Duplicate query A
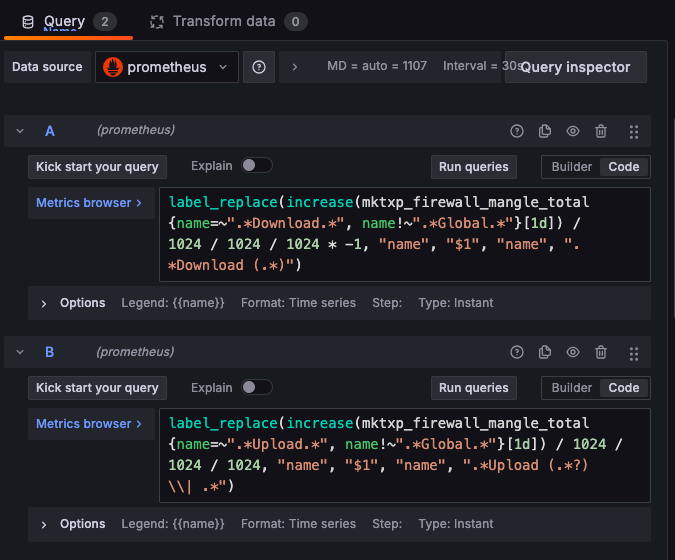The width and height of the screenshot is (675, 560). point(545,131)
